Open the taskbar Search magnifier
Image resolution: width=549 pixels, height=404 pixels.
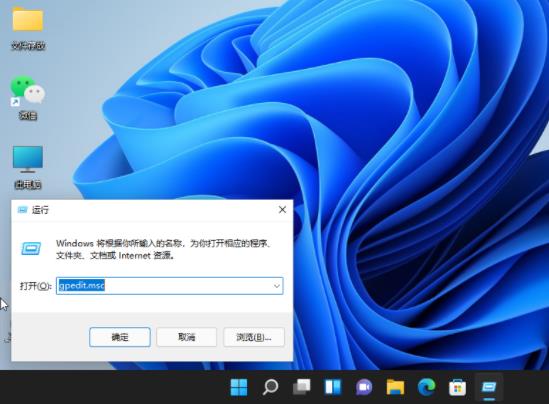[270, 387]
